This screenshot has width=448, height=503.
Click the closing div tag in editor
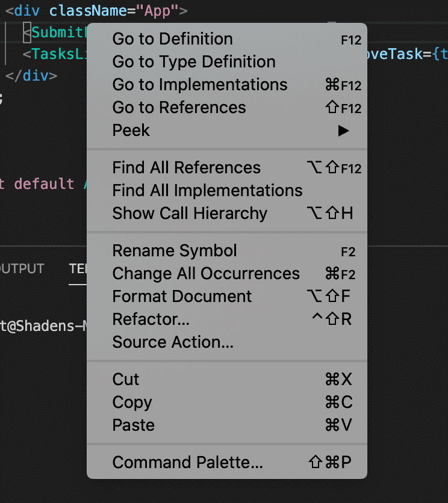coord(31,76)
